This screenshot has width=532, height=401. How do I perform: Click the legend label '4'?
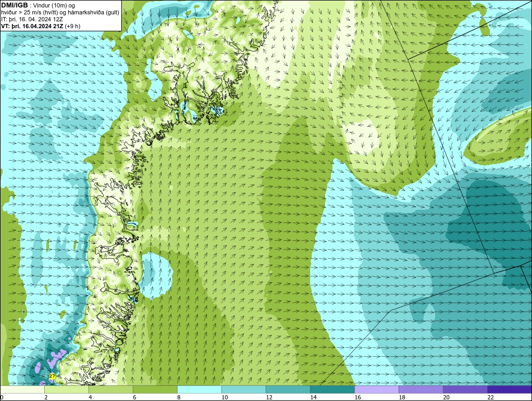tap(90, 397)
